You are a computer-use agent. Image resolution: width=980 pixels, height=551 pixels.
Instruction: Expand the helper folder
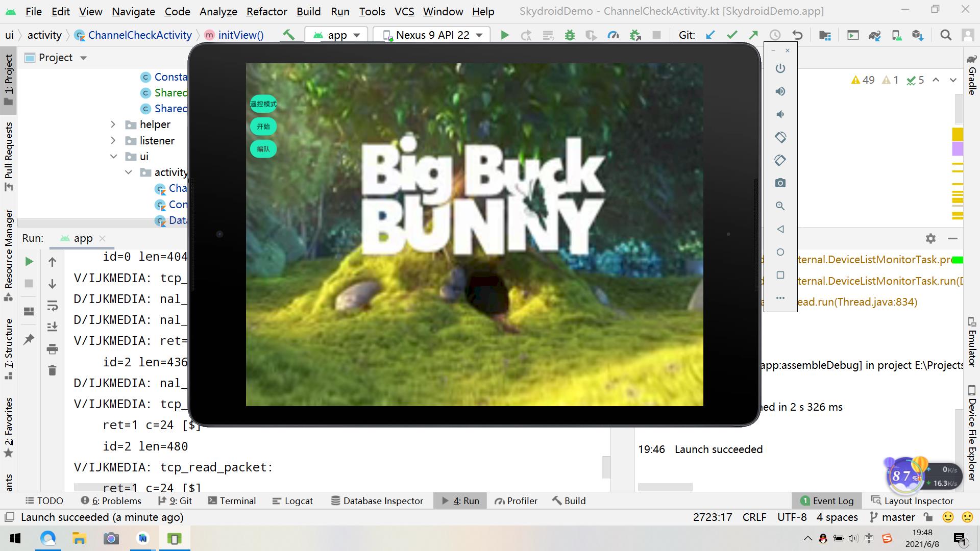pos(113,124)
